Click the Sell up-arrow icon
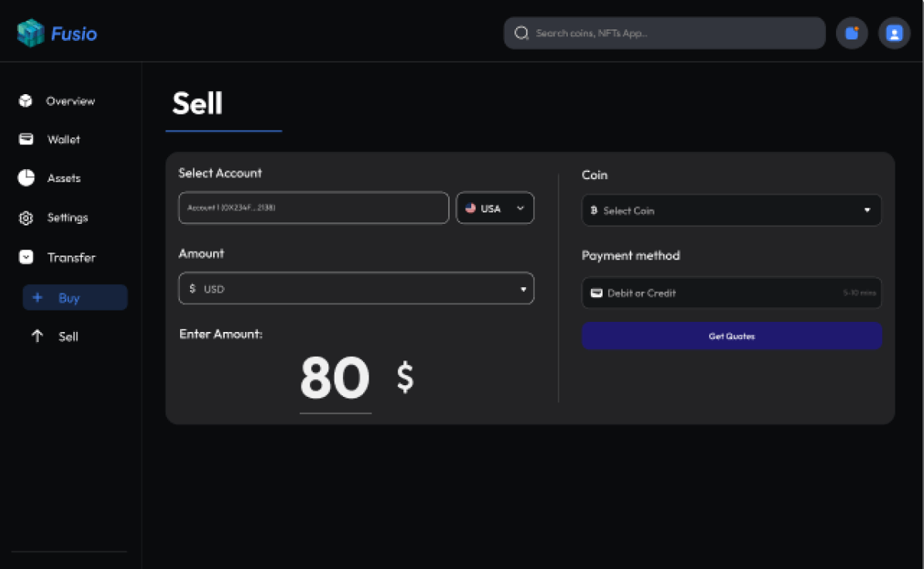 click(x=37, y=337)
